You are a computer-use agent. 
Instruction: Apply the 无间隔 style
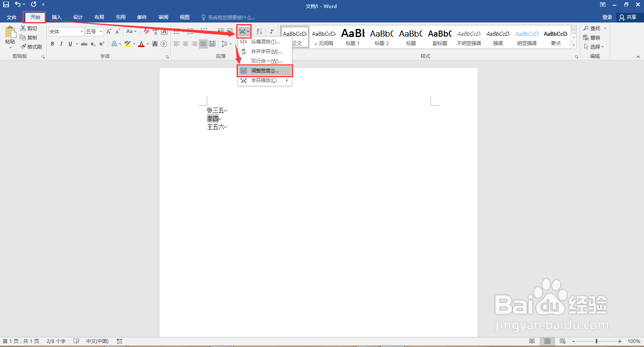(324, 37)
